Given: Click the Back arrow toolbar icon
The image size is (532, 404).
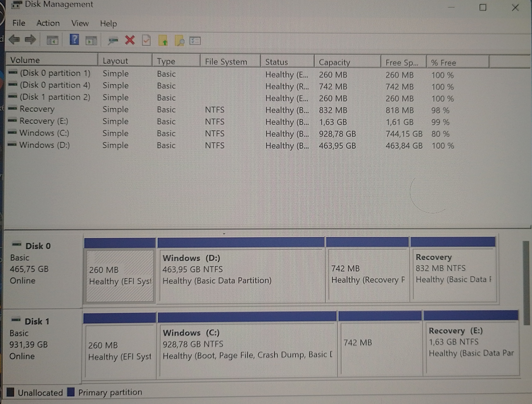Looking at the screenshot, I should [x=14, y=39].
